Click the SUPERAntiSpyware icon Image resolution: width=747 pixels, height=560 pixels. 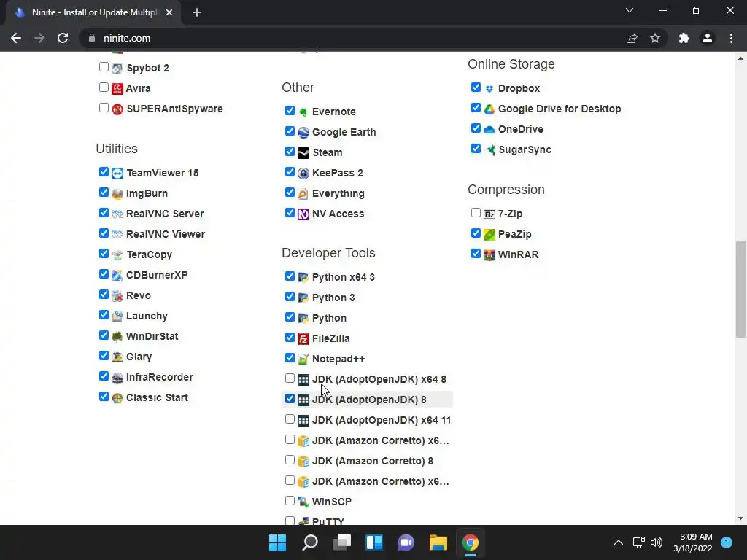117,109
